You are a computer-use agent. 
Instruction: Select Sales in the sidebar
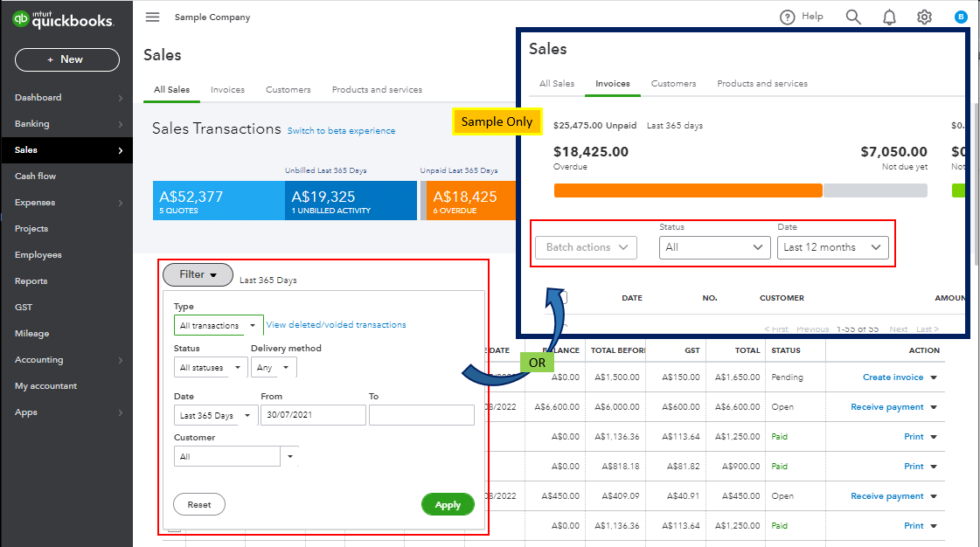click(x=66, y=150)
